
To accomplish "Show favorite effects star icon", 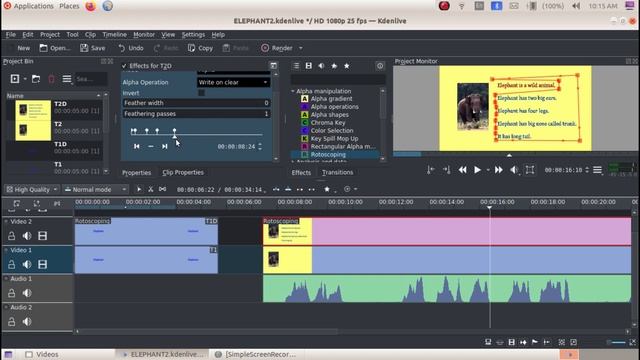I will tap(347, 66).
